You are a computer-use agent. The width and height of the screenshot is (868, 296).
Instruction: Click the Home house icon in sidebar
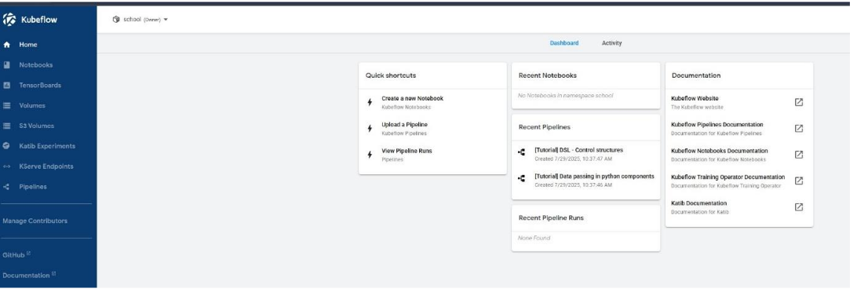coord(6,45)
